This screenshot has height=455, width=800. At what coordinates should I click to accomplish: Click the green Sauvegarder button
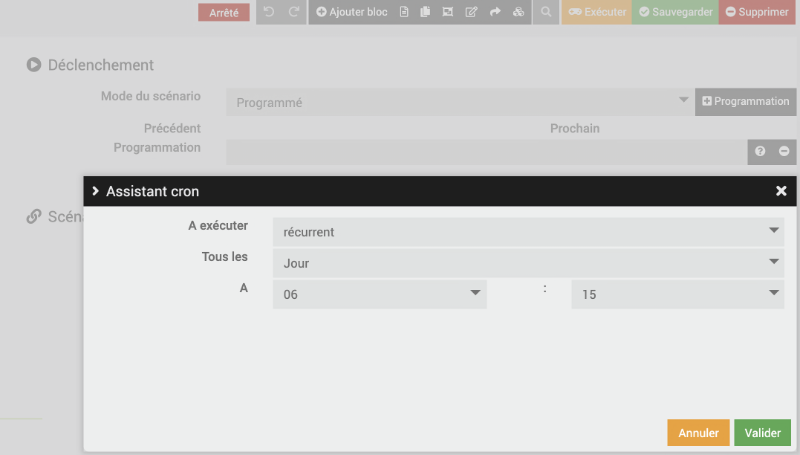point(676,12)
